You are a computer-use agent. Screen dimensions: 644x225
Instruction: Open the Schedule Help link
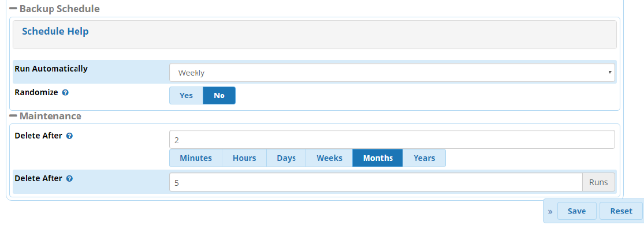(55, 32)
